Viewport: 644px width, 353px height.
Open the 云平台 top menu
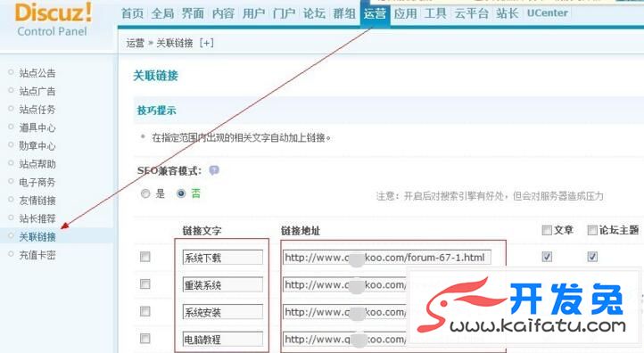pyautogui.click(x=472, y=13)
